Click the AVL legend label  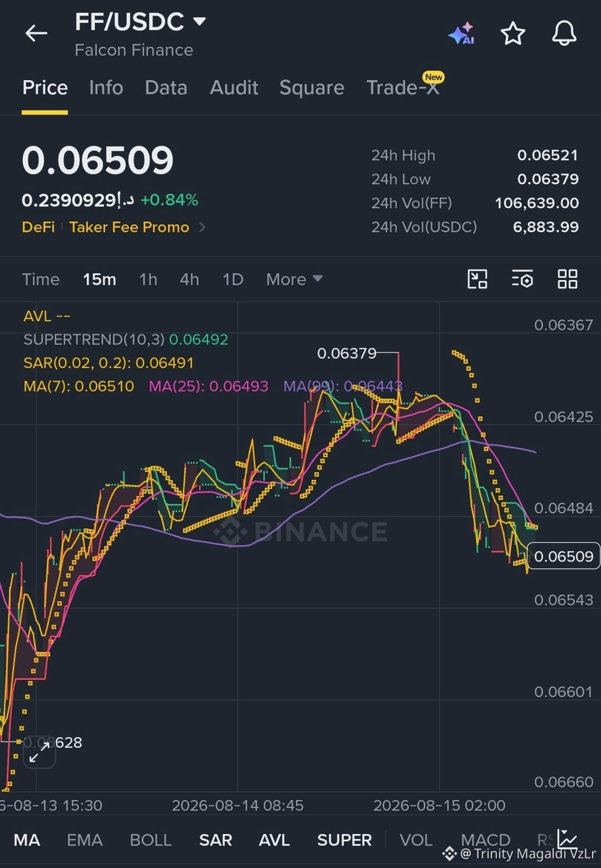pos(47,316)
